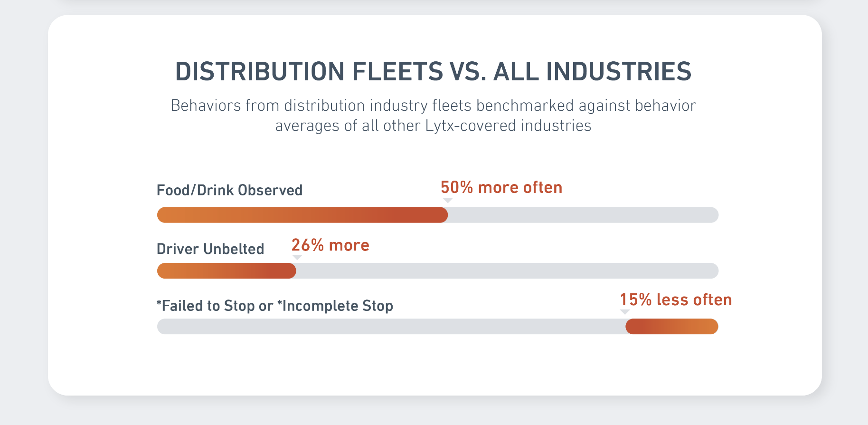Viewport: 868px width, 425px height.
Task: Click the orange fill of Food/Drink Observed bar
Action: point(302,215)
